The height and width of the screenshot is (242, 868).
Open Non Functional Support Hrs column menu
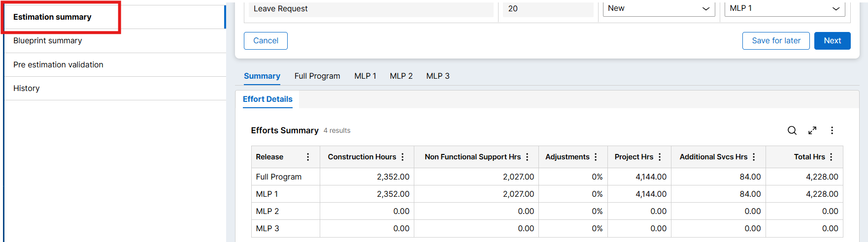[x=527, y=157]
